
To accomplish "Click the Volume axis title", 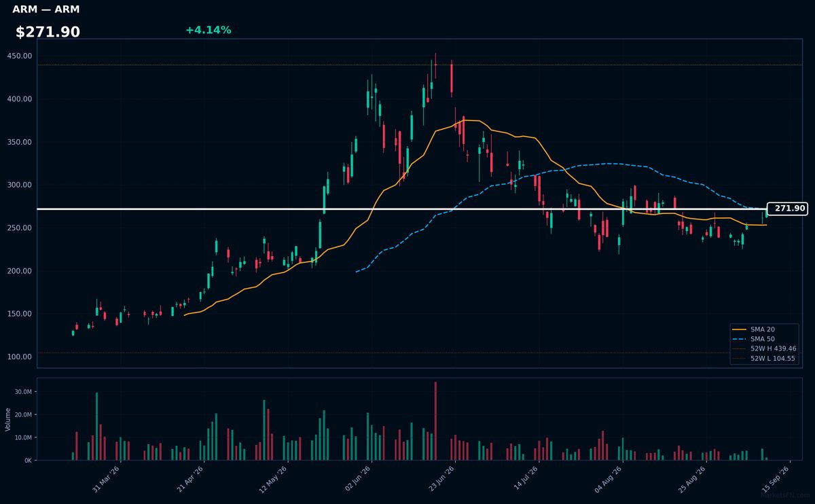I will 8,419.
